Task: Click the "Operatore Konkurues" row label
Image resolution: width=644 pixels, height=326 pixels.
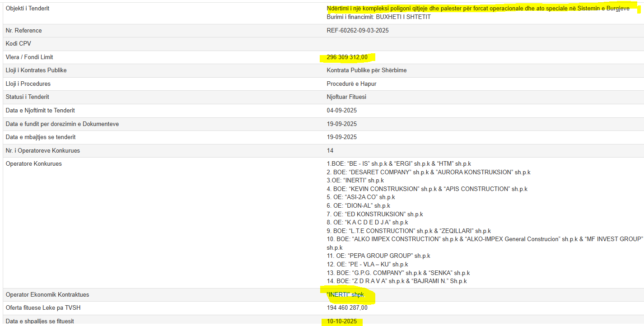Action: coord(34,164)
